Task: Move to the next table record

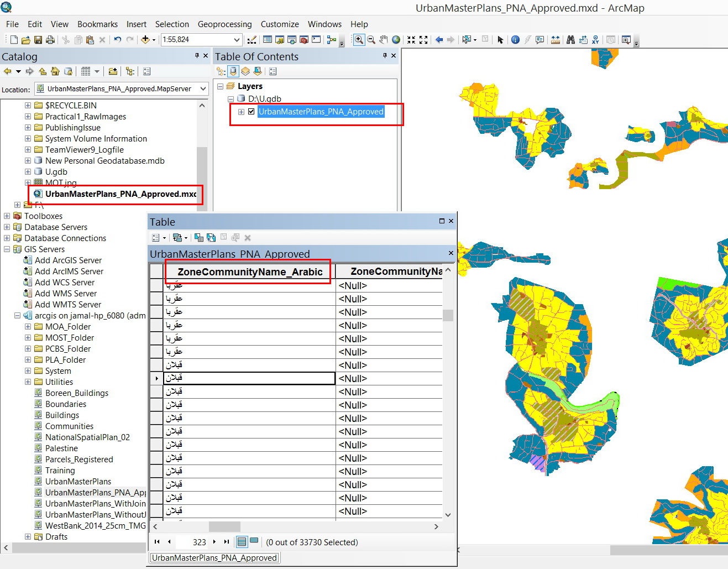Action: point(214,542)
